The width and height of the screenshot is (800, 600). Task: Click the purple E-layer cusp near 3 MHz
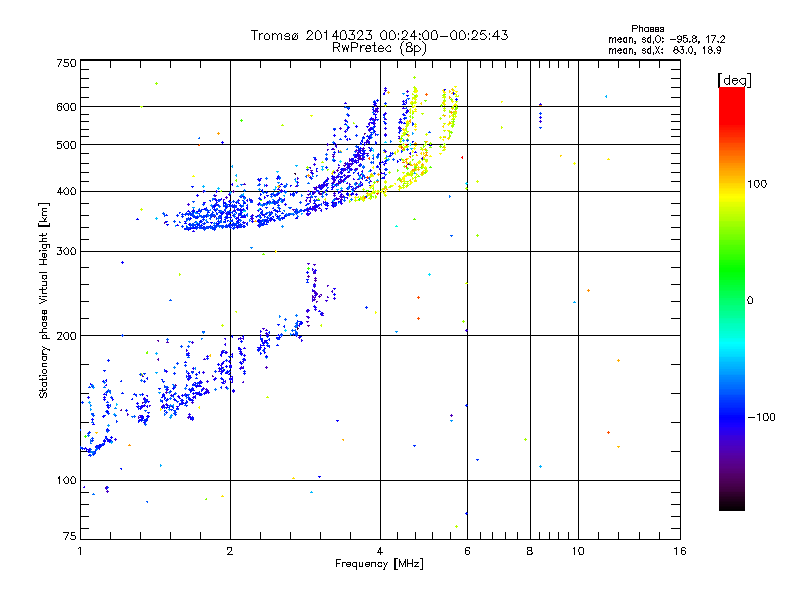[315, 291]
